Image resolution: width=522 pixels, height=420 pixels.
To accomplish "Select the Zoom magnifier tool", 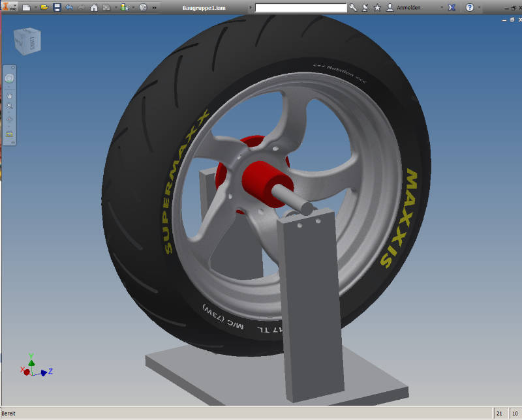I will [x=9, y=106].
